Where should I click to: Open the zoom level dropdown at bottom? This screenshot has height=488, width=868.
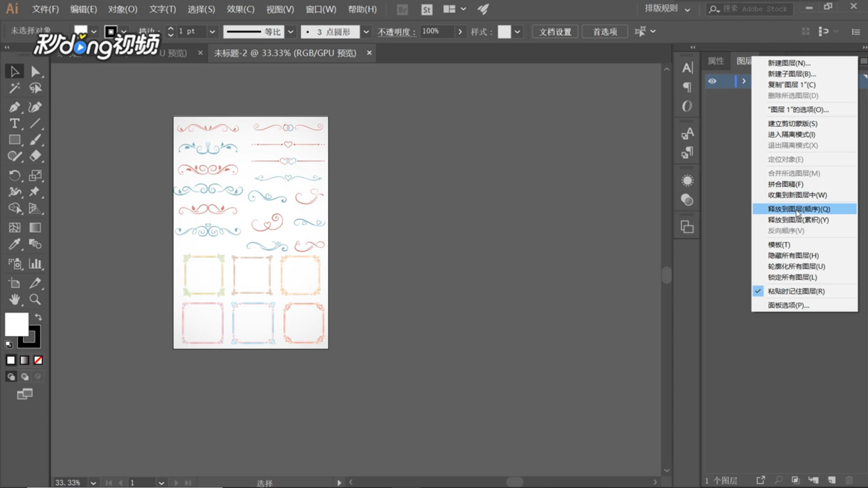(93, 483)
